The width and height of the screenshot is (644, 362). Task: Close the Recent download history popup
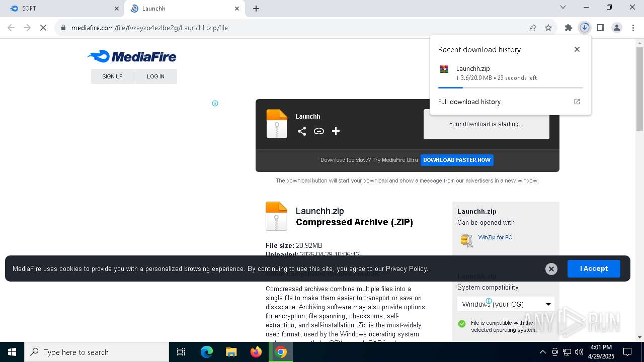tap(577, 49)
